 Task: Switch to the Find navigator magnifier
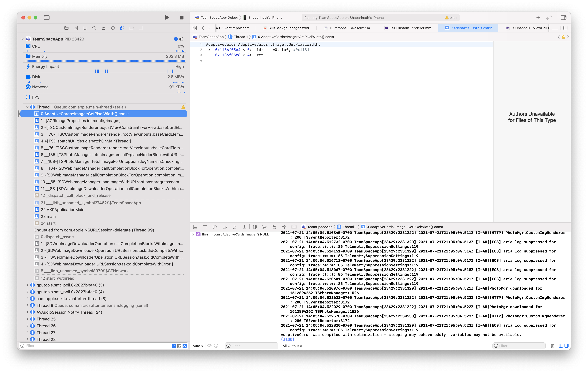[94, 28]
